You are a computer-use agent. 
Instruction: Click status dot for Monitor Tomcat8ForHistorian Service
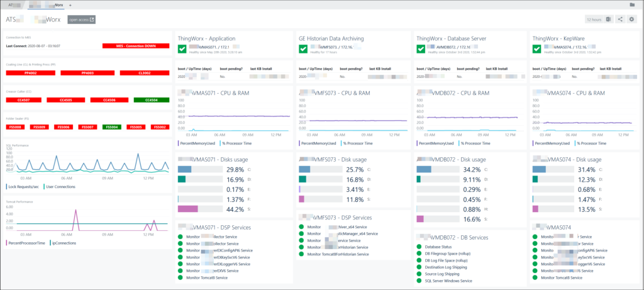pos(301,254)
